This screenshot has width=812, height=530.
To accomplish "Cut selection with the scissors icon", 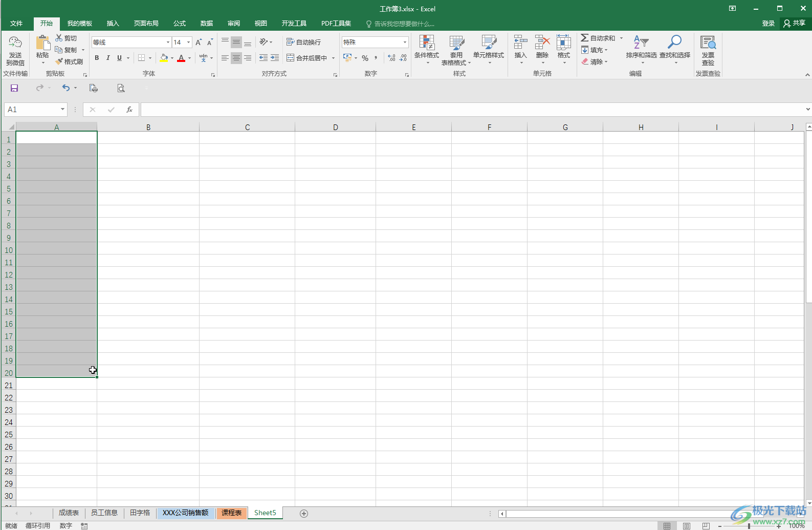I will (x=59, y=38).
